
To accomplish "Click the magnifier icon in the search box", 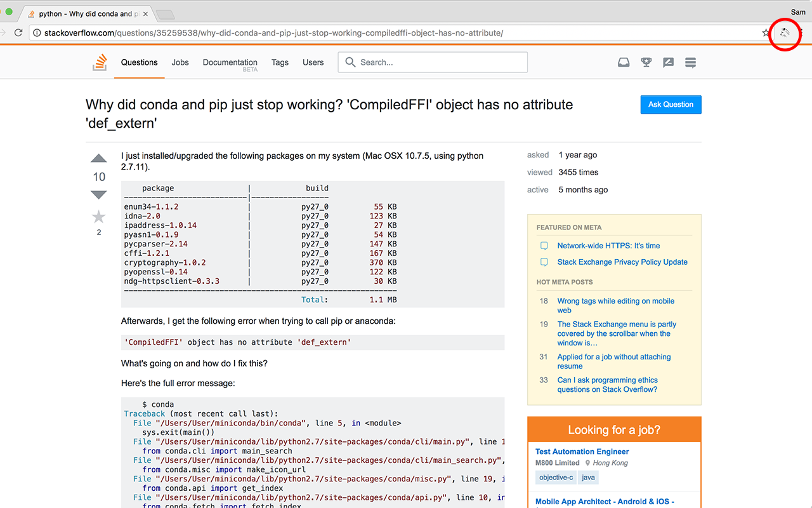I will [x=350, y=62].
